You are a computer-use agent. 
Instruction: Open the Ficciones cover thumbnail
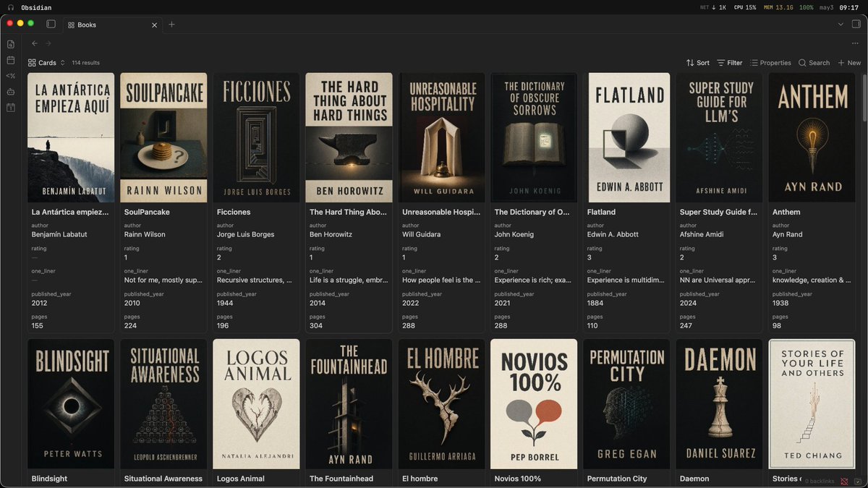(x=256, y=137)
